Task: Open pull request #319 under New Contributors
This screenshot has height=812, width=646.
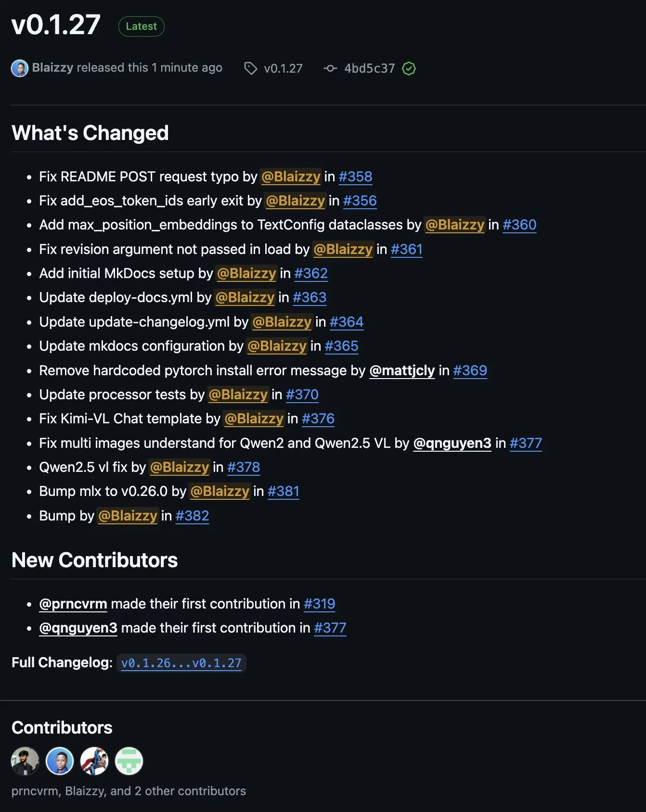Action: coord(320,604)
